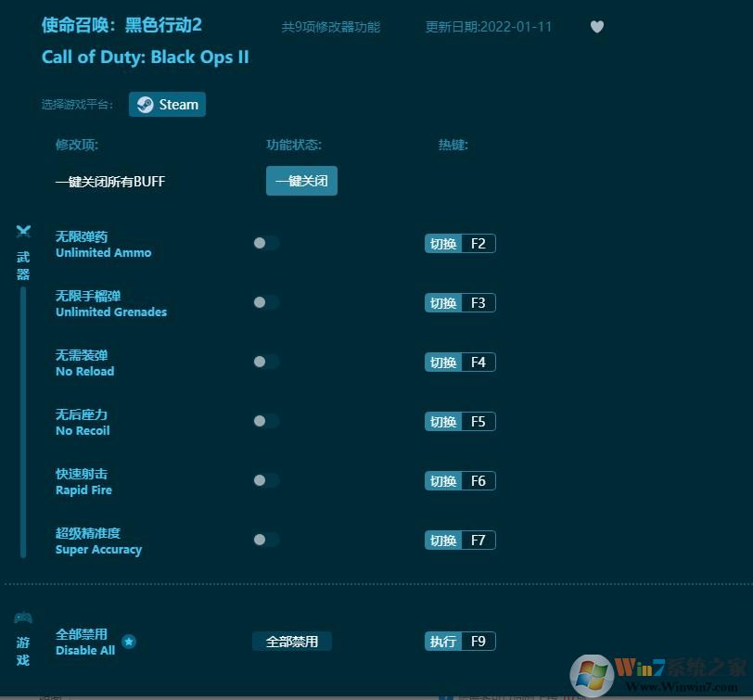Click the 切换 button for F4 hotkey
The image size is (753, 700).
(x=442, y=362)
